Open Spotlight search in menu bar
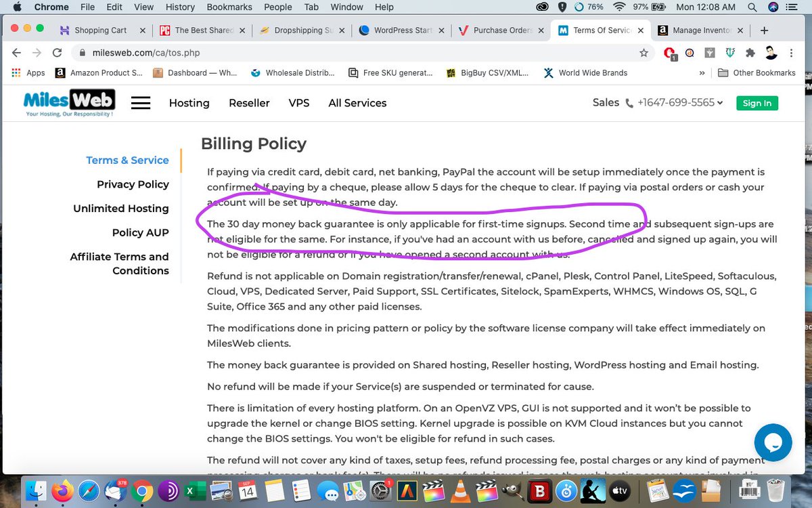The height and width of the screenshot is (508, 812). 752,7
